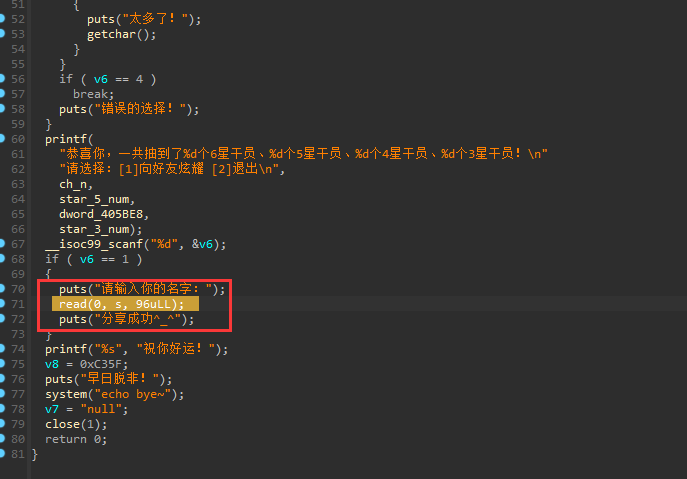Toggle breakpoint dot on line 58
687x479 pixels.
coord(2,108)
